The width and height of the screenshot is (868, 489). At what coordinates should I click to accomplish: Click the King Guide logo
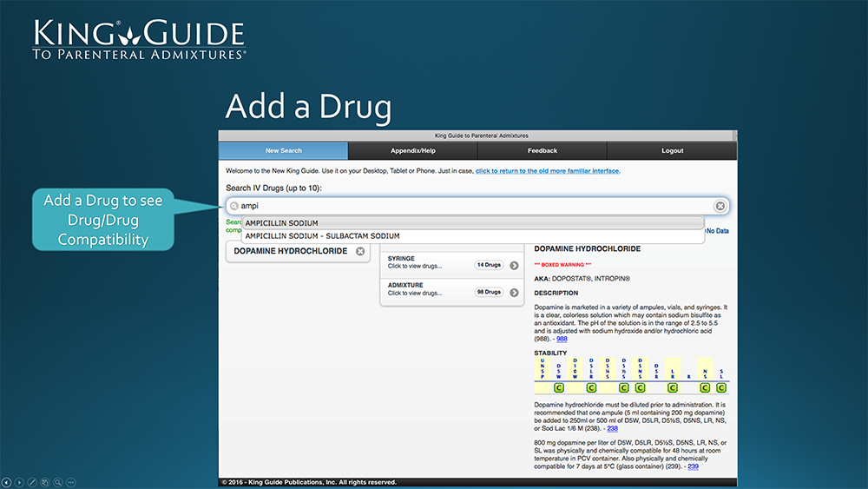pyautogui.click(x=138, y=40)
